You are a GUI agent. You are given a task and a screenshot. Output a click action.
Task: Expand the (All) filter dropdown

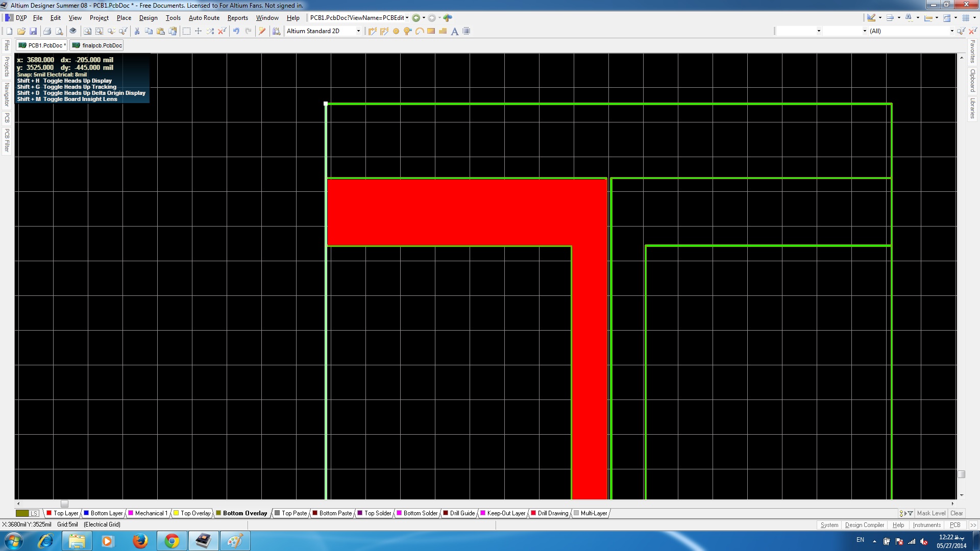click(951, 31)
